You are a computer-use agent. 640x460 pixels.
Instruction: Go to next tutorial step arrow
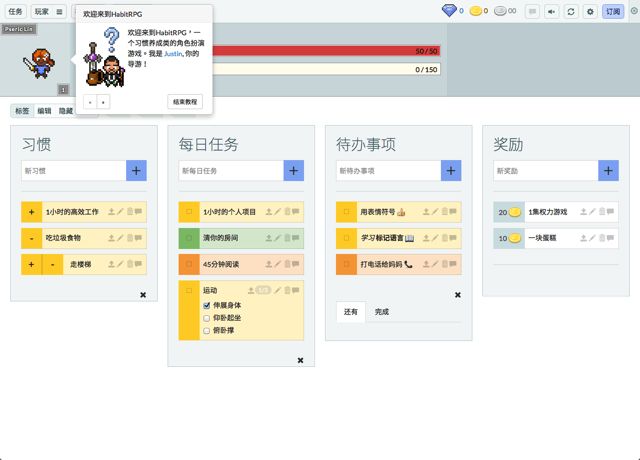103,102
